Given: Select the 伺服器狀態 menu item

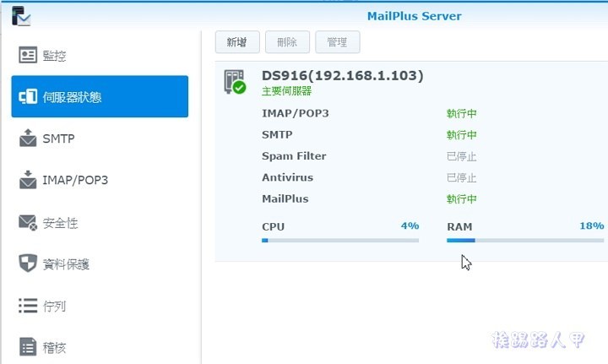Looking at the screenshot, I should pyautogui.click(x=100, y=96).
